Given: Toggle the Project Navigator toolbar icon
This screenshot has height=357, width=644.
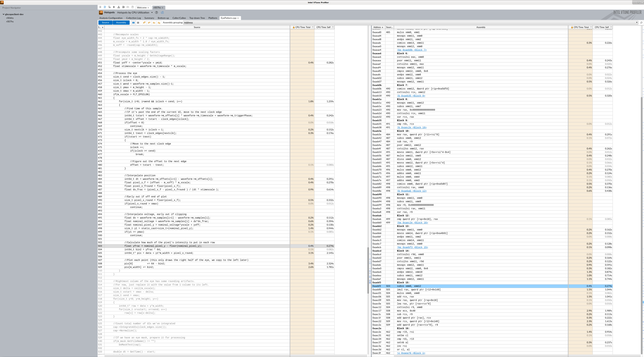Looking at the screenshot, I should click(x=105, y=7).
